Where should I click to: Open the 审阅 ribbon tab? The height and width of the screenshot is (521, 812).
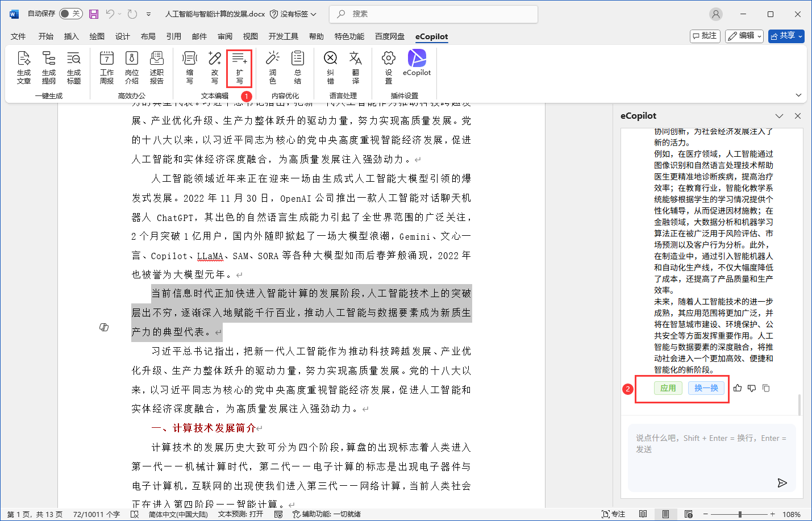(225, 36)
